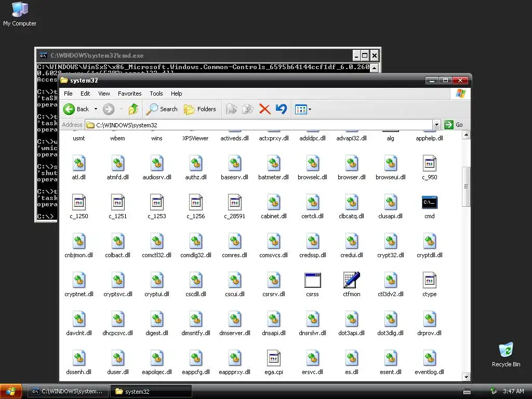Select the audiosrv.dll file icon
This screenshot has width=532, height=399.
tap(157, 164)
